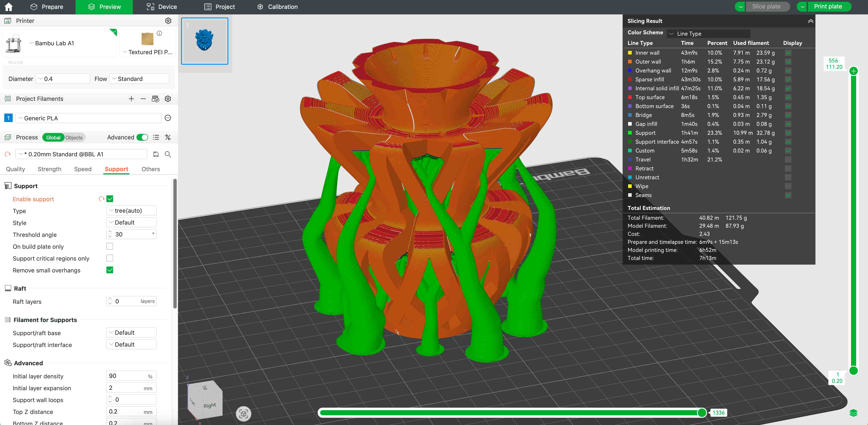The image size is (868, 425).
Task: Click the compare presets icon
Action: 168,137
